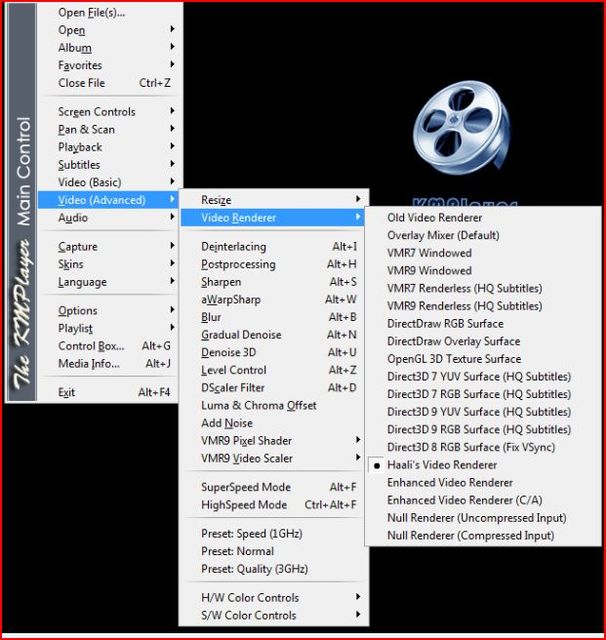Screen dimensions: 606x640
Task: Expand the Options submenu
Action: point(109,311)
